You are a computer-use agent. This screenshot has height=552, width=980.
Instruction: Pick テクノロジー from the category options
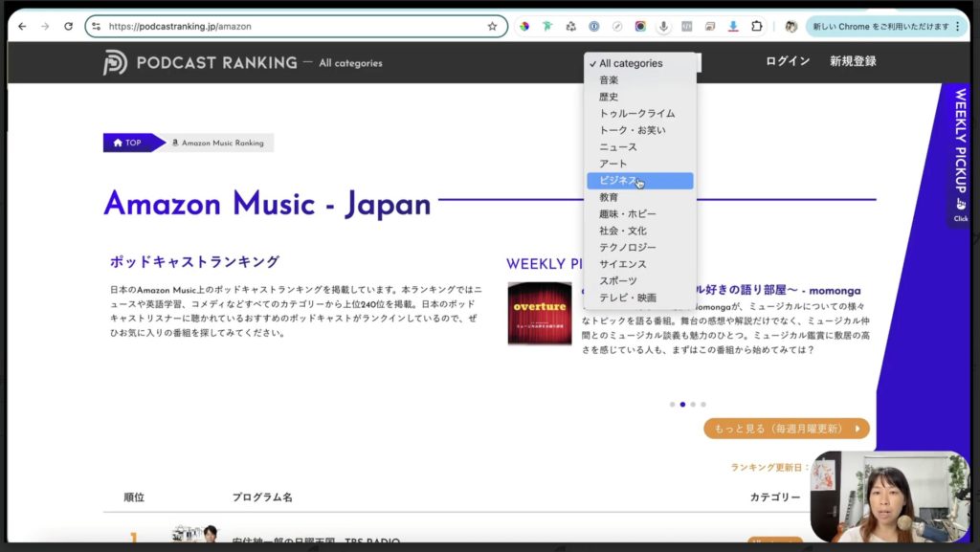(x=628, y=248)
